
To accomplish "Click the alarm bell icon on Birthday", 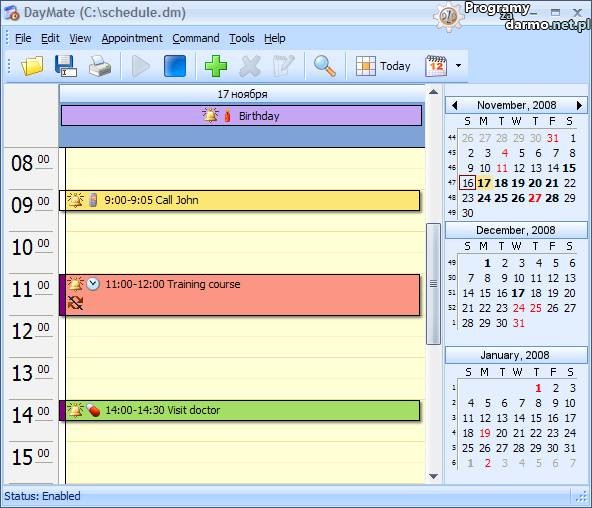I will click(210, 115).
